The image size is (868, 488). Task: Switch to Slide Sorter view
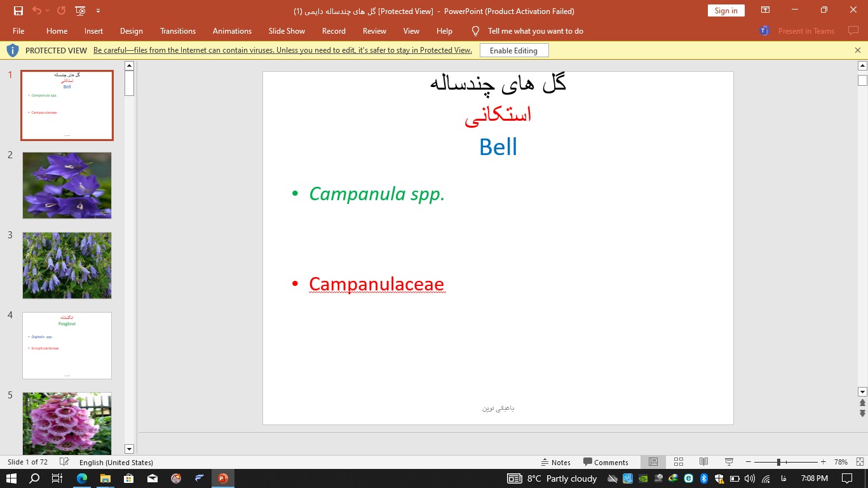point(678,462)
